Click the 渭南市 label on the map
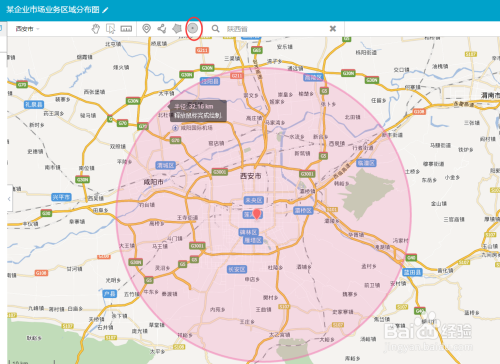The height and width of the screenshot is (364, 500). click(490, 95)
